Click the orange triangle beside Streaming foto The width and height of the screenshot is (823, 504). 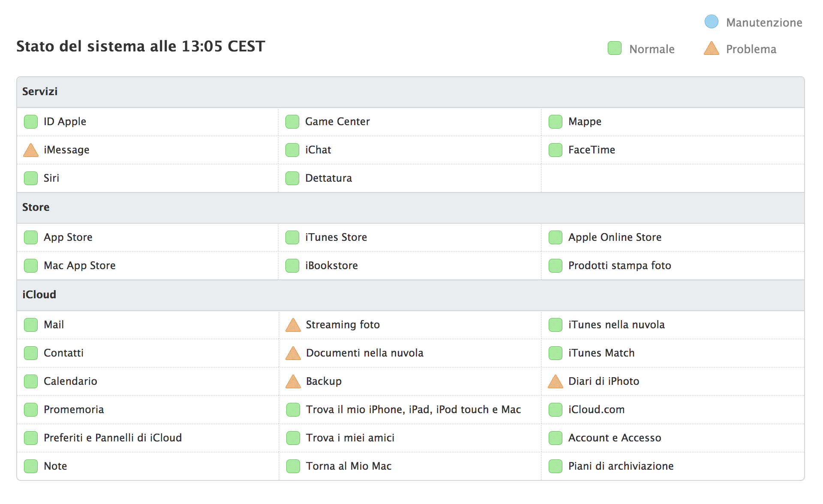pyautogui.click(x=293, y=325)
